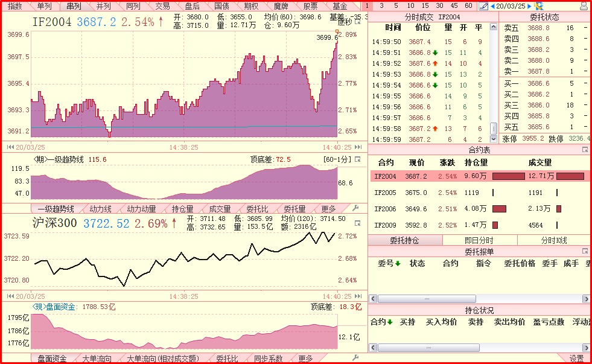This screenshot has width=592, height=364.
Task: Select the 30 minute period
Action: point(439,5)
